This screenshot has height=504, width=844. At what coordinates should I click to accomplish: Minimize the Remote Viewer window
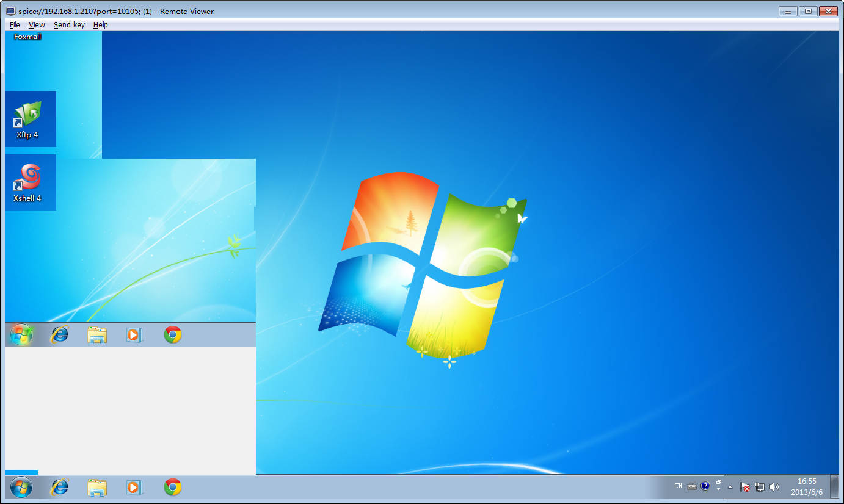click(788, 11)
